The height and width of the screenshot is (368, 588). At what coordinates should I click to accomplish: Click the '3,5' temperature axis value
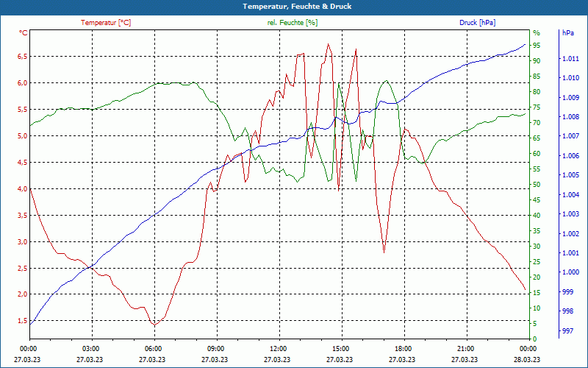[x=23, y=216]
